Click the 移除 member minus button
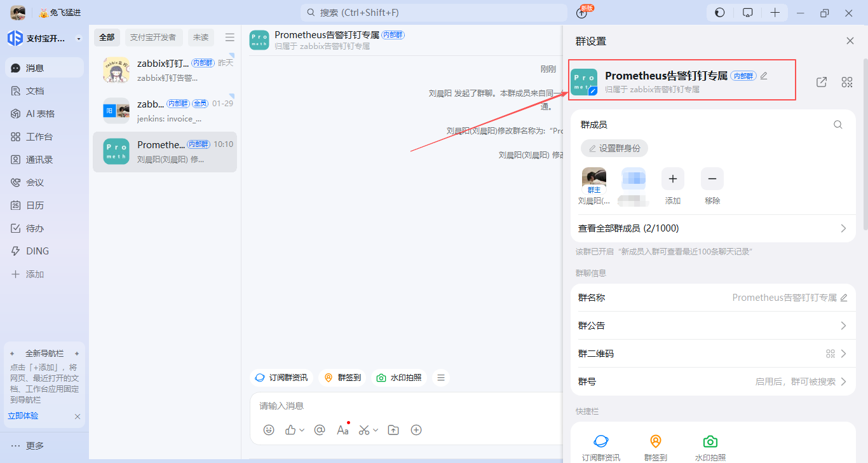The height and width of the screenshot is (463, 868). pos(712,179)
